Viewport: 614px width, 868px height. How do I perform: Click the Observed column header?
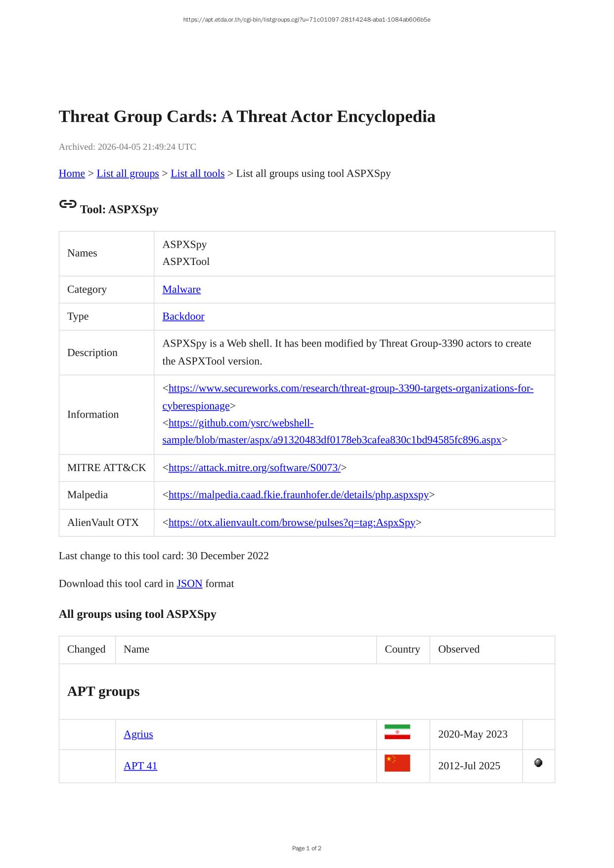(x=458, y=650)
